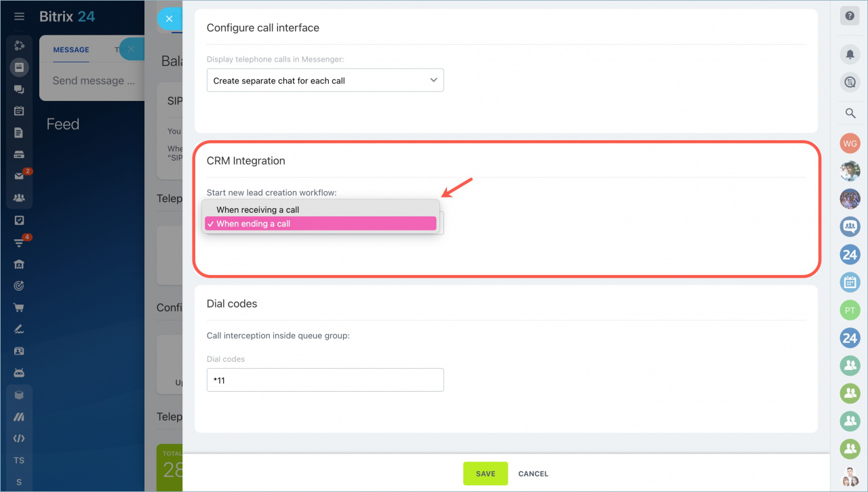Click the search magnifier in right sidebar
This screenshot has height=492, width=868.
click(850, 113)
